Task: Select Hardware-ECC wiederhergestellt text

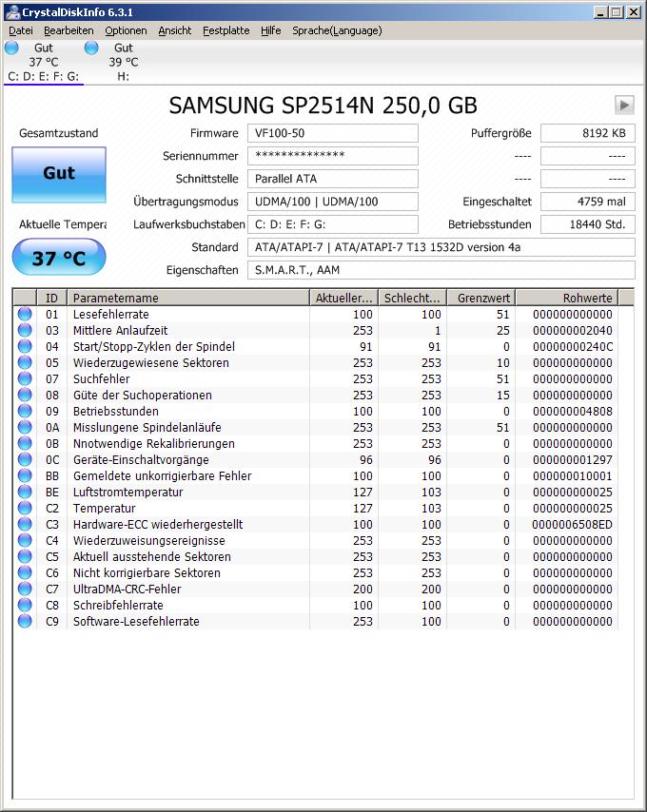Action: [x=158, y=524]
